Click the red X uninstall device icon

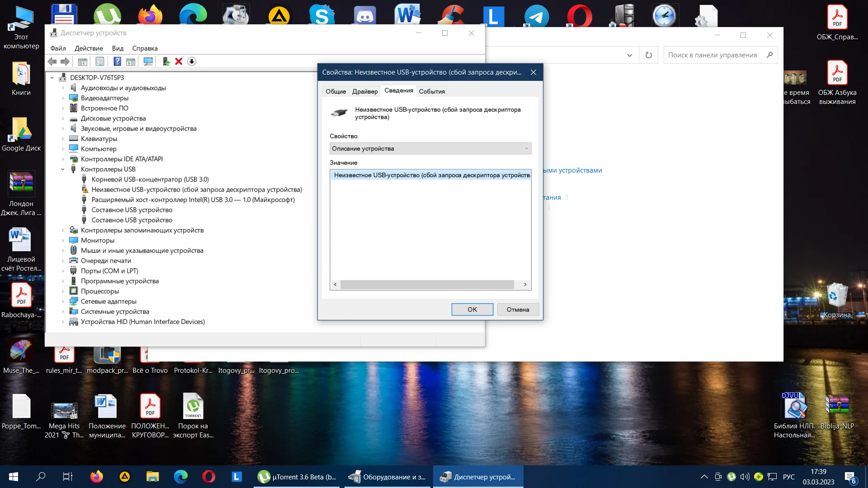[179, 61]
